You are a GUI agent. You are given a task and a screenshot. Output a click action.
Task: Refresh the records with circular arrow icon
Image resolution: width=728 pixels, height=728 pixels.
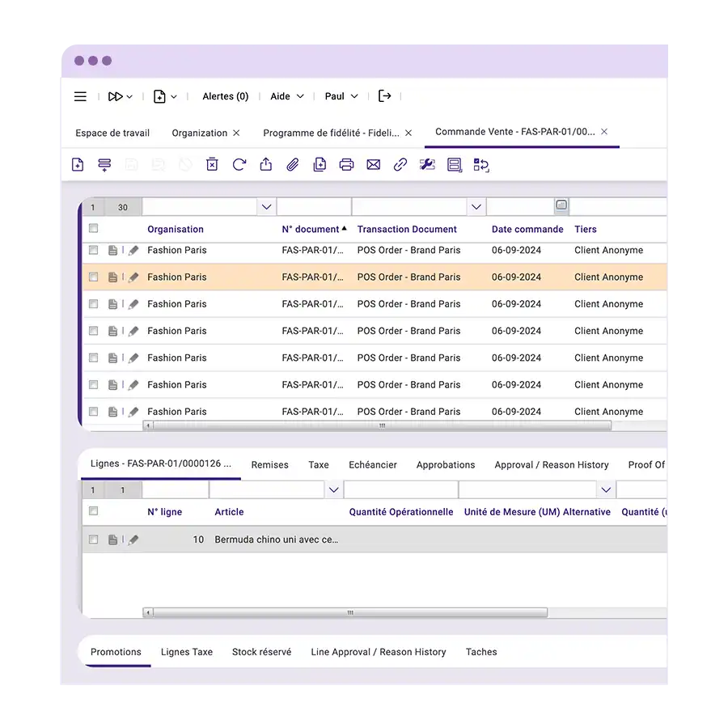tap(239, 164)
